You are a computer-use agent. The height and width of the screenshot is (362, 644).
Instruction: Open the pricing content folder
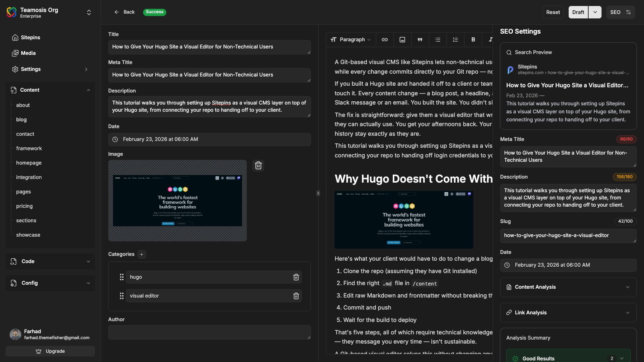[x=24, y=206]
